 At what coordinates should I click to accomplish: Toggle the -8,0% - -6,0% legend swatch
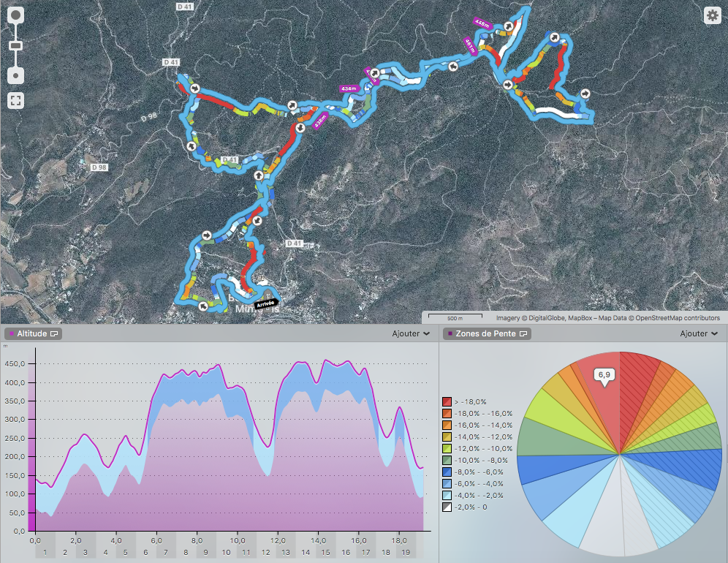point(447,472)
